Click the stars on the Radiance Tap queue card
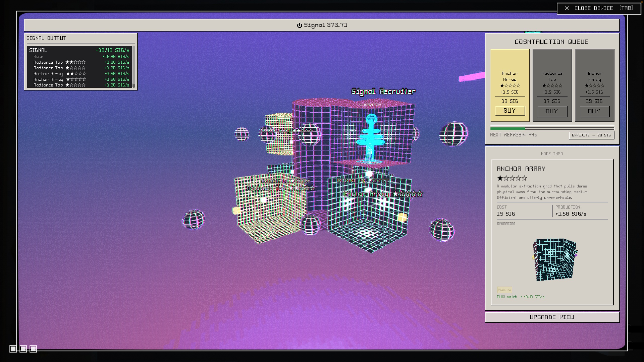The width and height of the screenshot is (644, 362). (552, 86)
